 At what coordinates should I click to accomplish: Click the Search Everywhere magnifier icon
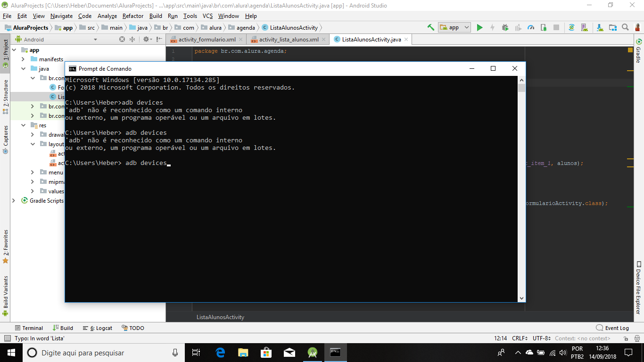(625, 27)
